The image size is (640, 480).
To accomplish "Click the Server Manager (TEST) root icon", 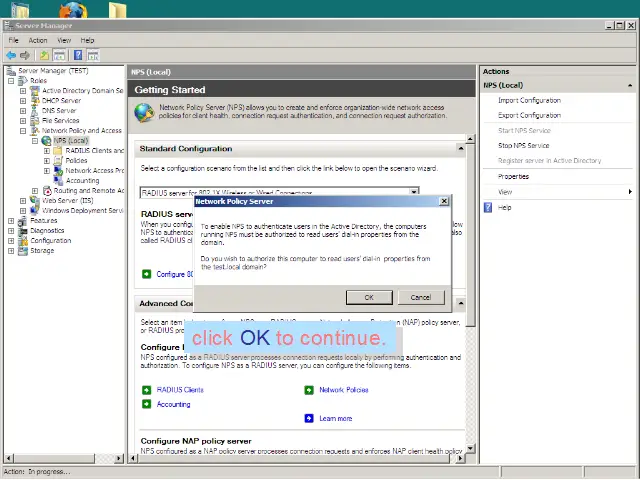I will click(x=11, y=71).
